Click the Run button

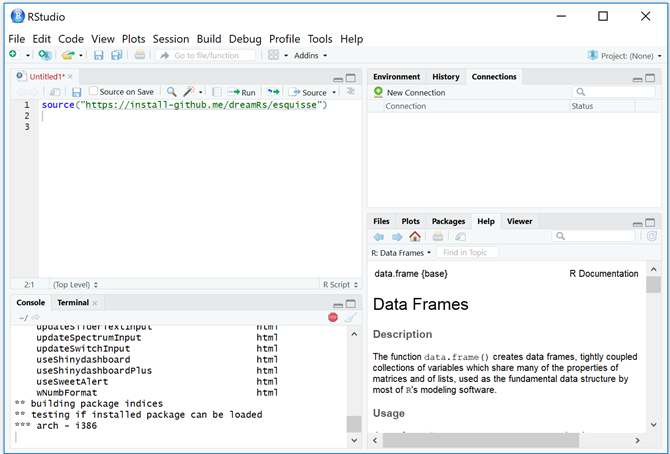242,92
